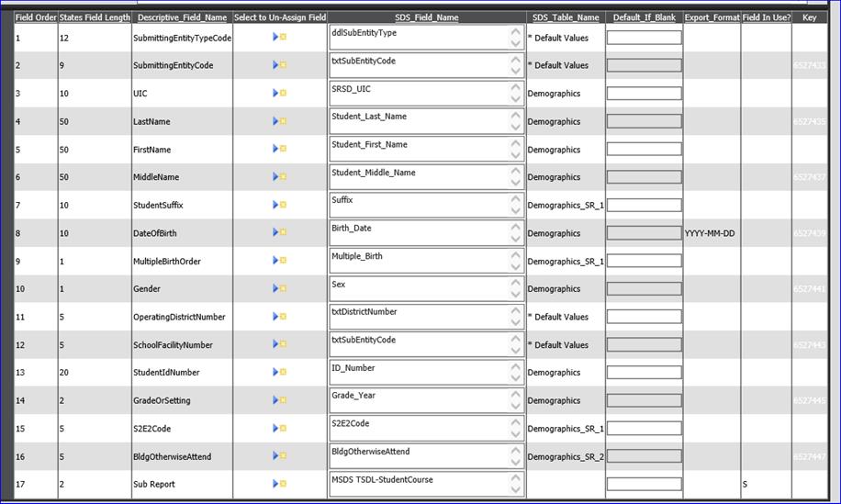
Task: Click un-assign icon for MultipleBirthOrder row
Action: tap(279, 261)
